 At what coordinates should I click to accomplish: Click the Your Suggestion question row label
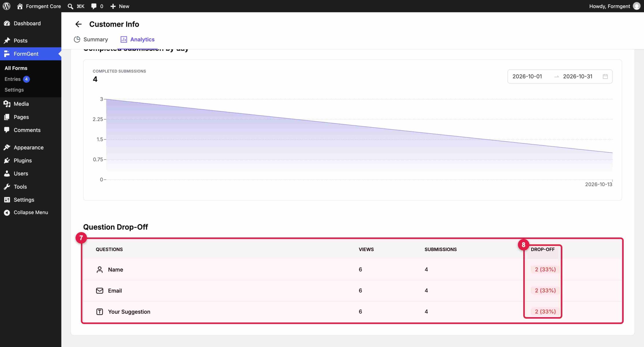[x=129, y=312]
